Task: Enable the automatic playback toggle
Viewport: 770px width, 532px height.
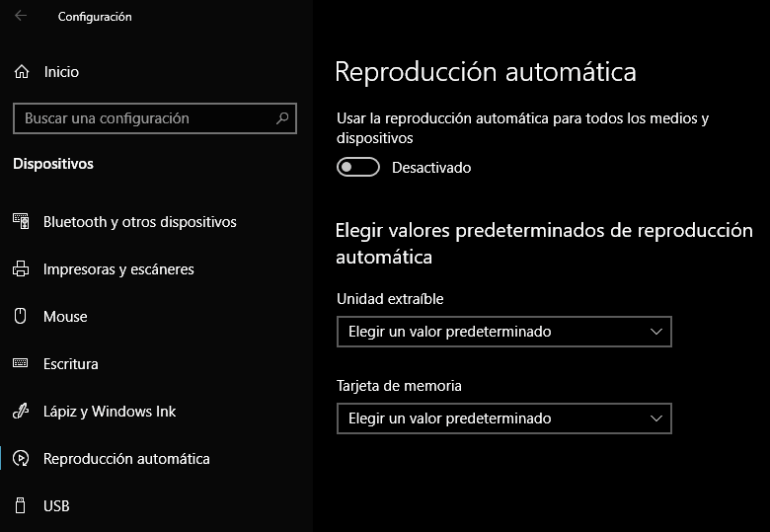Action: coord(357,168)
